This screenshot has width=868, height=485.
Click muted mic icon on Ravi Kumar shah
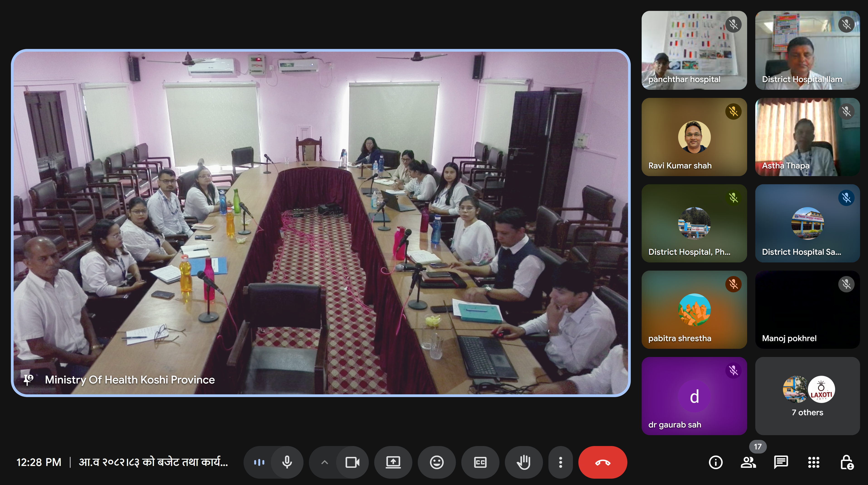tap(733, 112)
